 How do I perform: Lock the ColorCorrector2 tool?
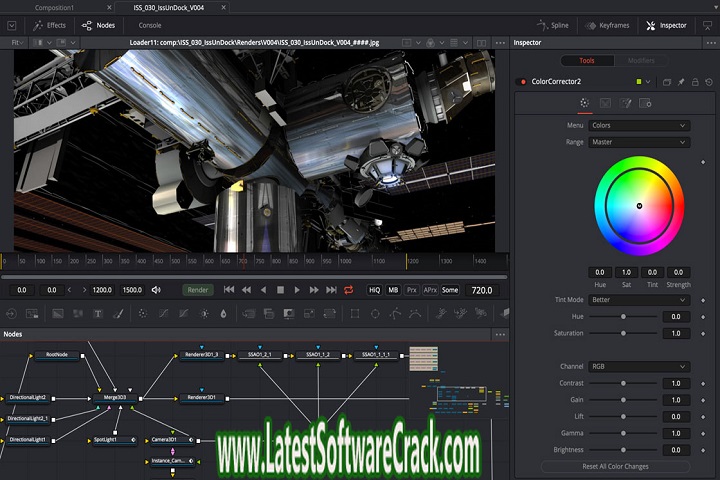click(x=696, y=82)
